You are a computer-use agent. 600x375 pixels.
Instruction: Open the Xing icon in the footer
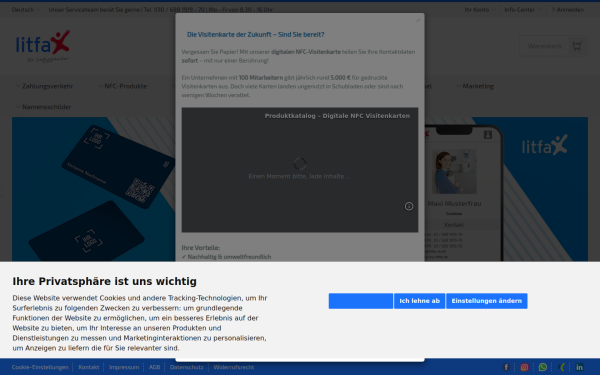point(561,367)
